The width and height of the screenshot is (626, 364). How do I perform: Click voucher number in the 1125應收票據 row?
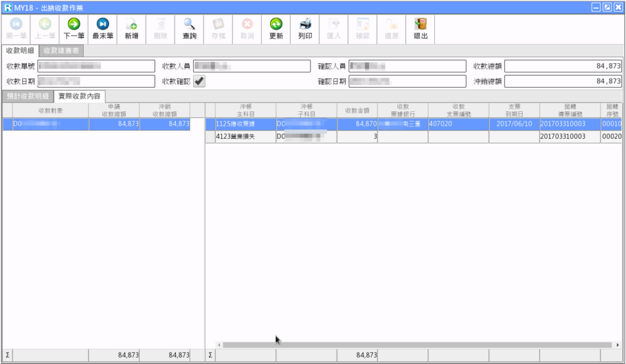(570, 124)
